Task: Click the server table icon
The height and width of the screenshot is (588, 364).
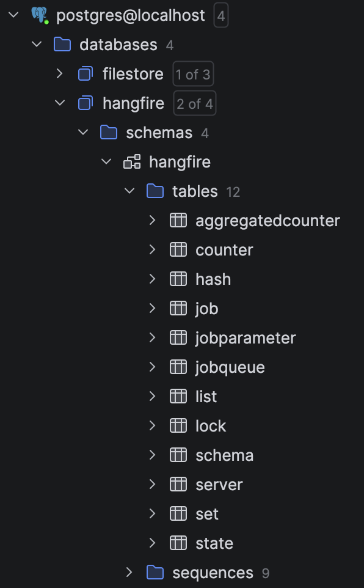Action: 178,484
